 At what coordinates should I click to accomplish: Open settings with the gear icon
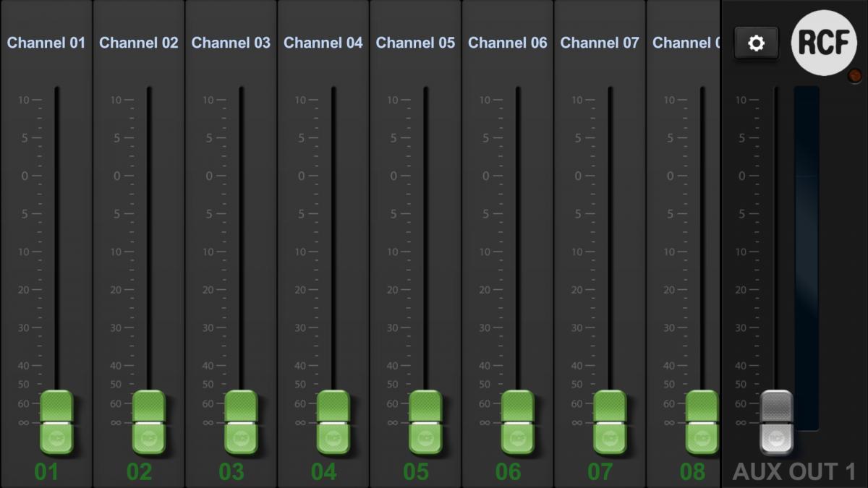pos(756,43)
